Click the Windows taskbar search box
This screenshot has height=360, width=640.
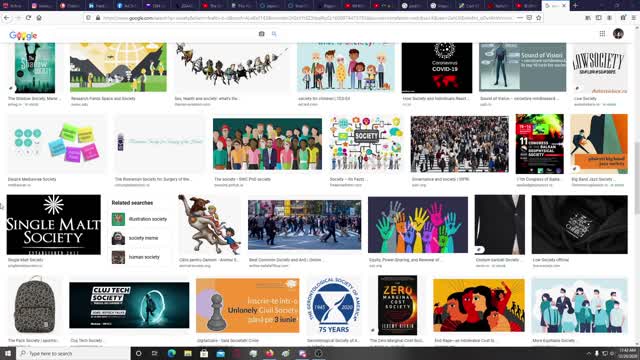pos(73,353)
